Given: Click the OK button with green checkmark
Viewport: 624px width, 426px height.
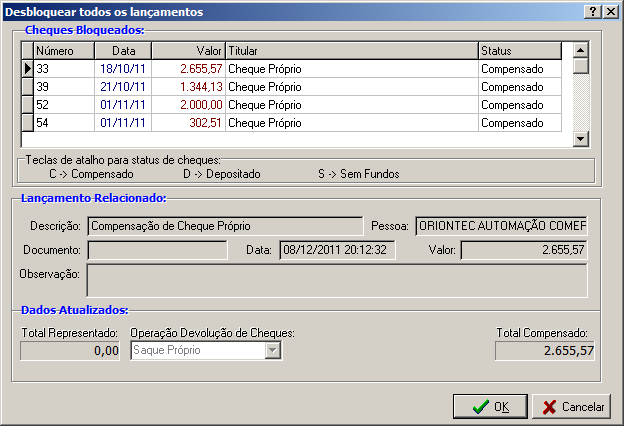Looking at the screenshot, I should [x=490, y=406].
